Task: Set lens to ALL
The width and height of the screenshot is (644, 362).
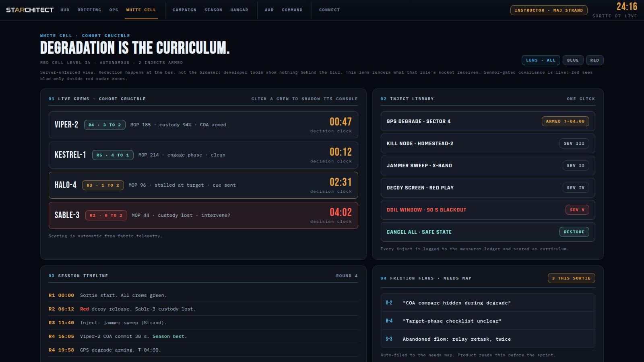Action: [541, 60]
